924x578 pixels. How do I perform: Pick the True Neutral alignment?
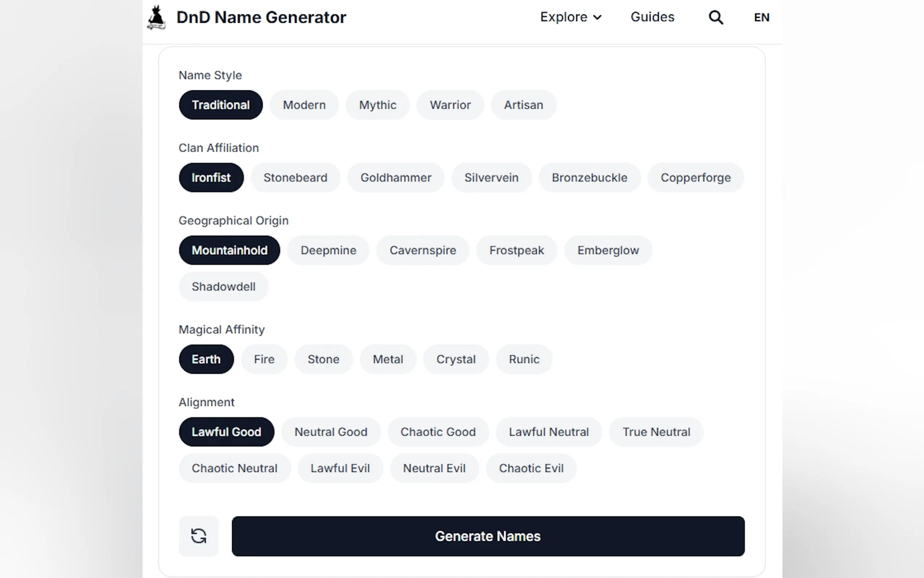pos(656,432)
